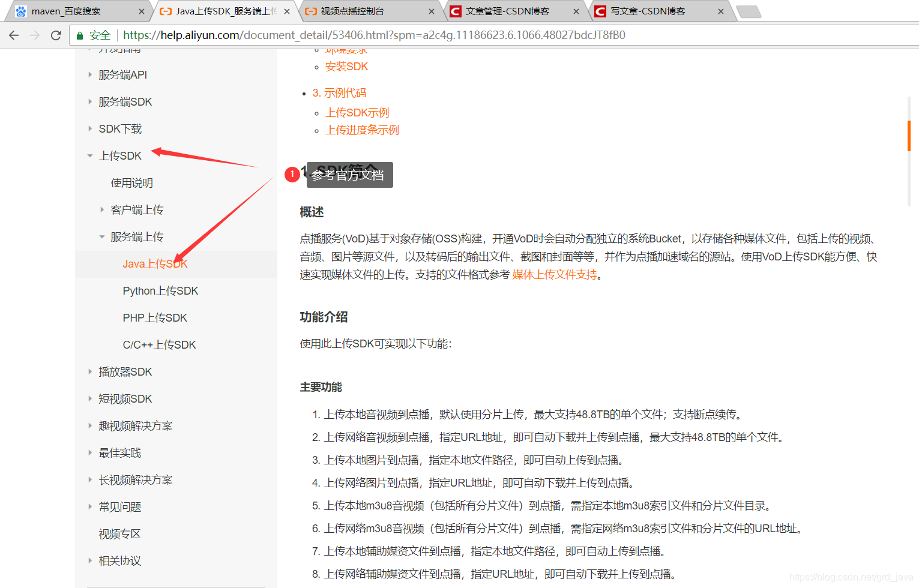Open 服务端API sidebar entry

pos(122,75)
